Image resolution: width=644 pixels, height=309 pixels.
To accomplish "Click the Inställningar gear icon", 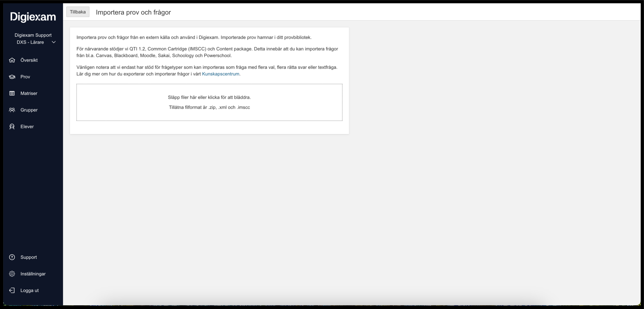I will point(12,274).
